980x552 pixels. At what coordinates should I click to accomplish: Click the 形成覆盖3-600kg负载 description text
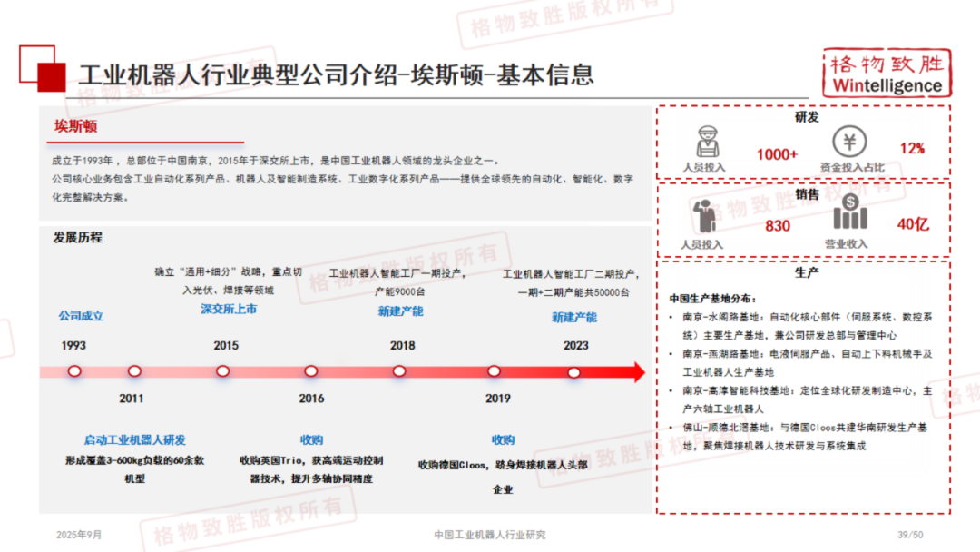pyautogui.click(x=134, y=469)
